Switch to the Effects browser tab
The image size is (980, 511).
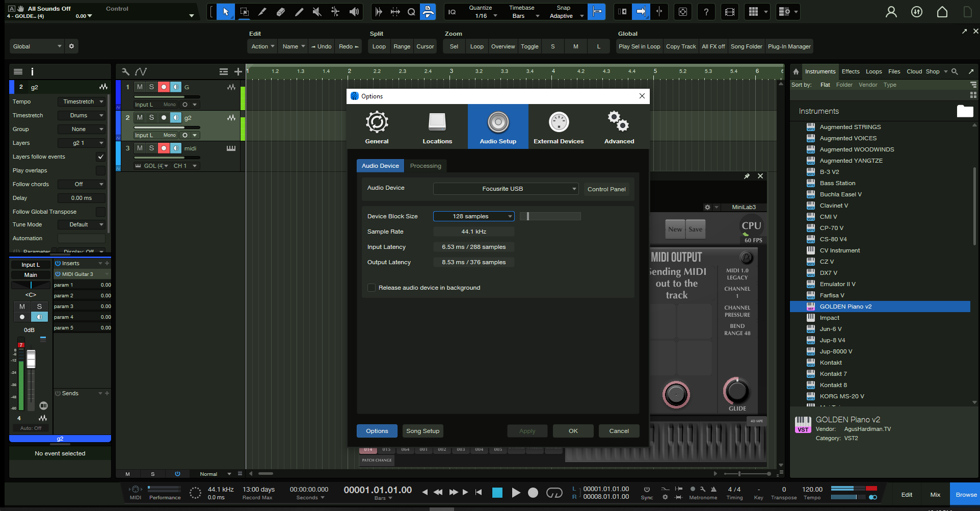coord(850,71)
